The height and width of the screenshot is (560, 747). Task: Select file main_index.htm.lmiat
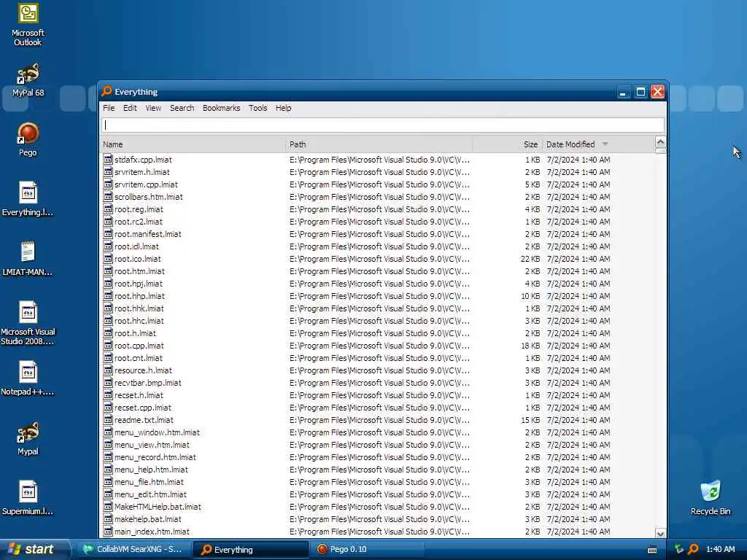(x=152, y=532)
